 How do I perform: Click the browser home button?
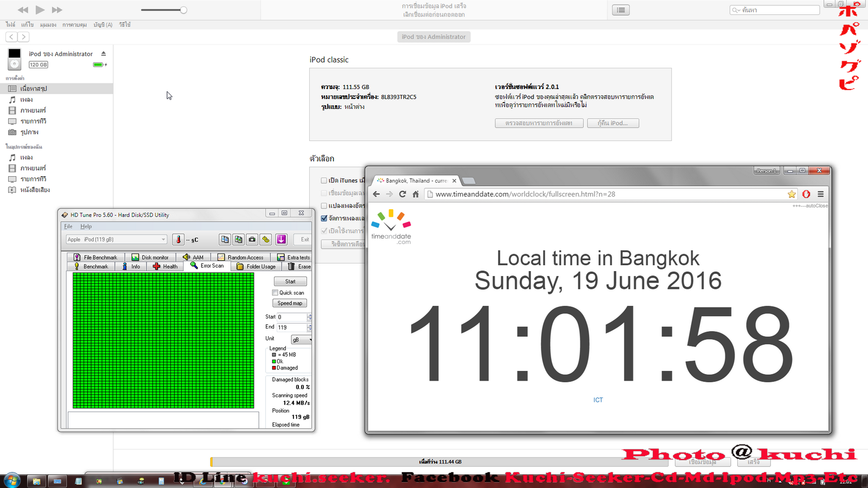point(416,194)
